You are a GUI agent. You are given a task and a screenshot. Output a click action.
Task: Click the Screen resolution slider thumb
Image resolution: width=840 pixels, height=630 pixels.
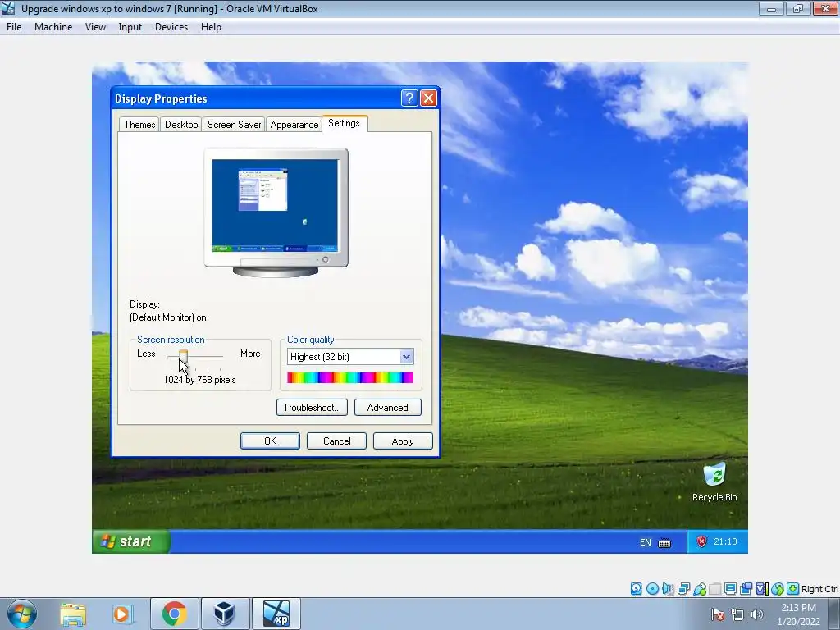pos(183,356)
